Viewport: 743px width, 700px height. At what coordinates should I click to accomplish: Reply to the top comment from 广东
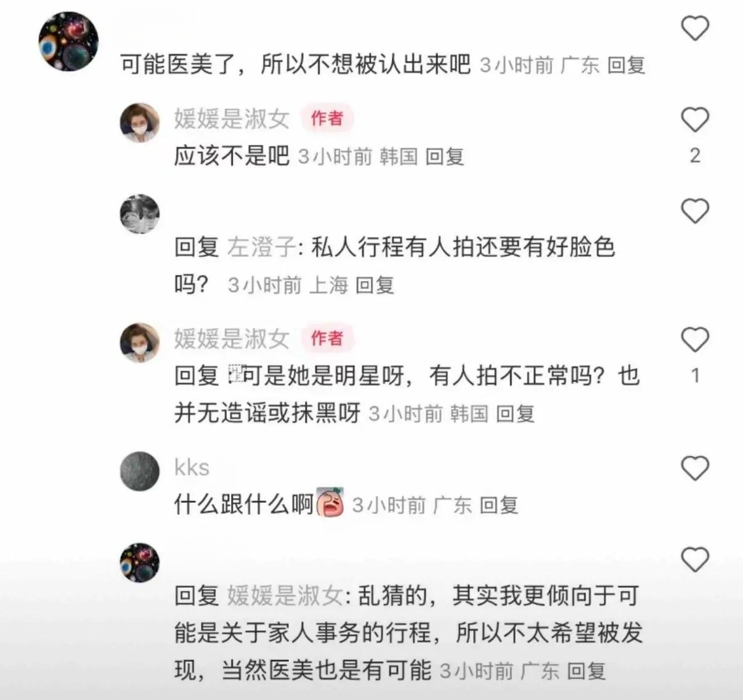(626, 65)
